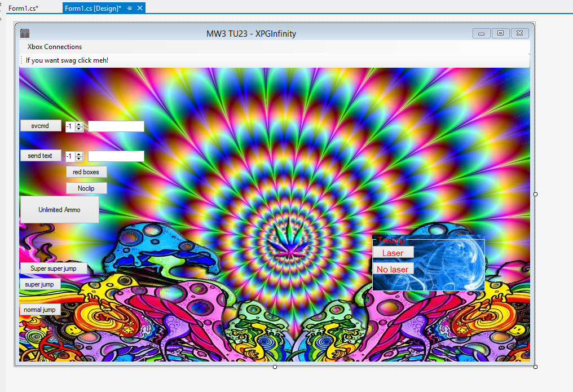573x392 pixels.
Task: Open the Xbox Connections menu
Action: pos(55,47)
